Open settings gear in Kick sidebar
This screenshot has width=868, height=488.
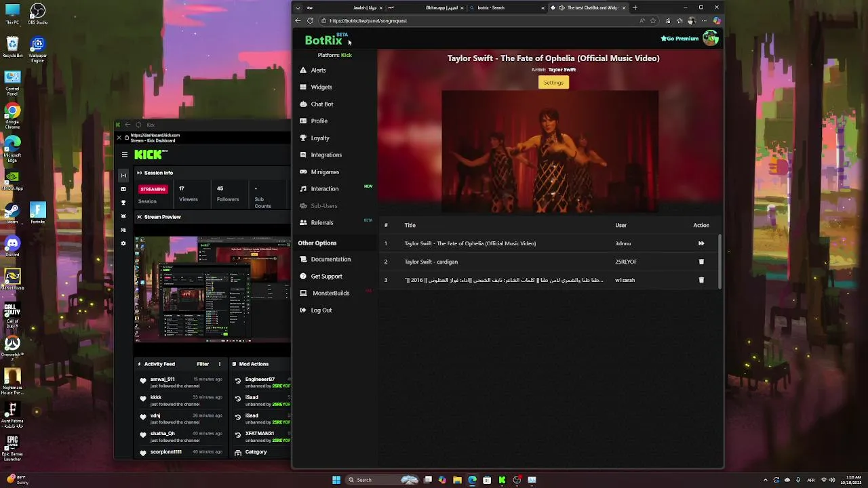coord(123,243)
